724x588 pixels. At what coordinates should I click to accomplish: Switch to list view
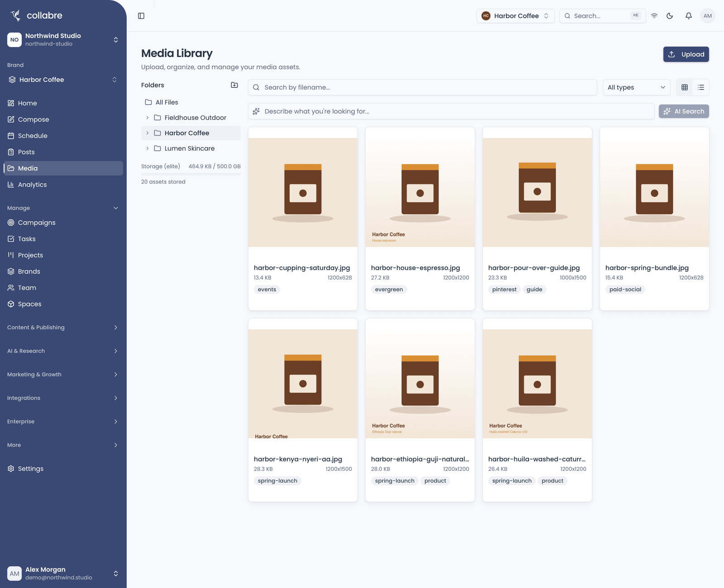[x=701, y=87]
